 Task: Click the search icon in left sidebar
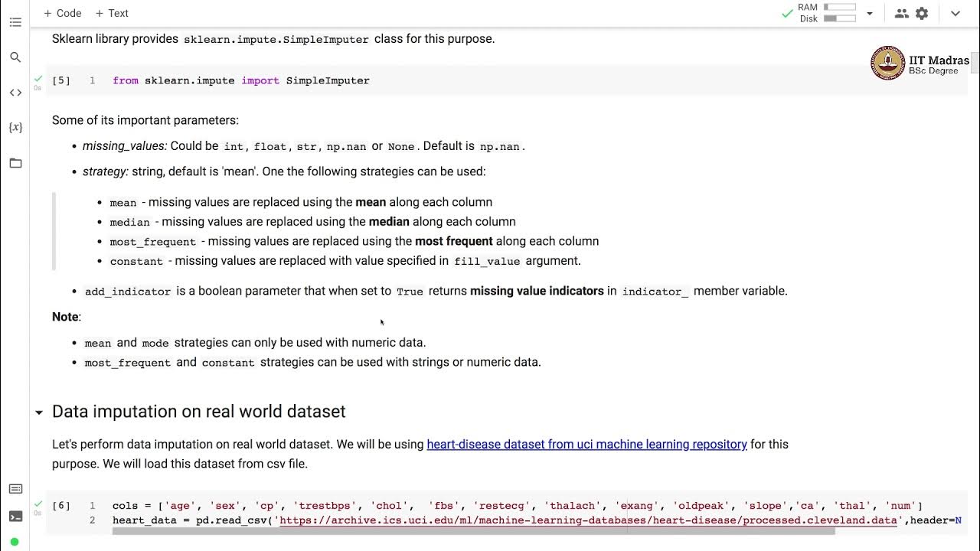15,57
